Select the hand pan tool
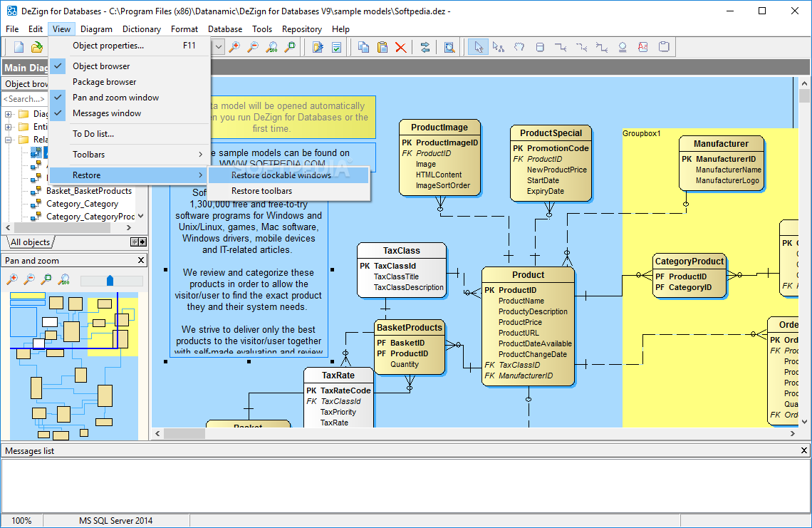This screenshot has width=812, height=528. [x=519, y=47]
